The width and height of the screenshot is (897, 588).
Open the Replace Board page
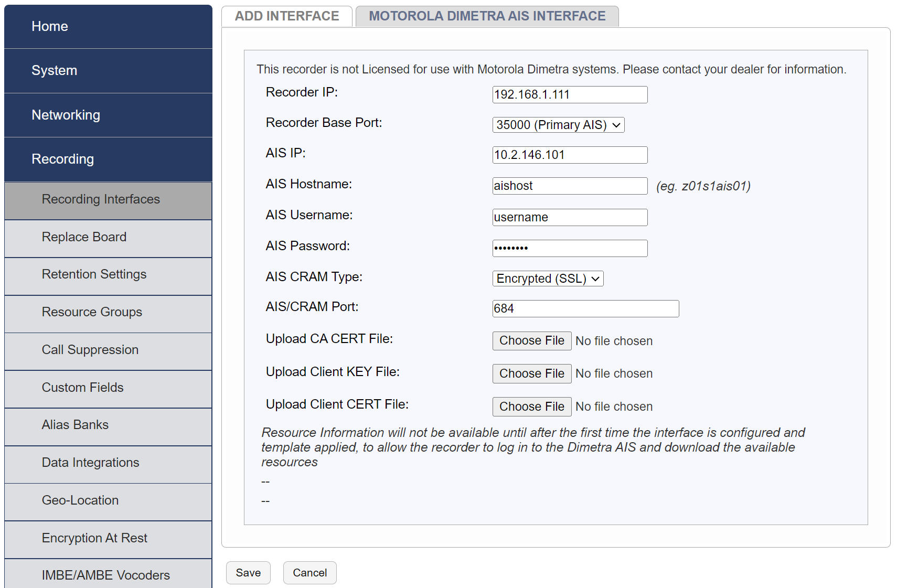(x=84, y=237)
